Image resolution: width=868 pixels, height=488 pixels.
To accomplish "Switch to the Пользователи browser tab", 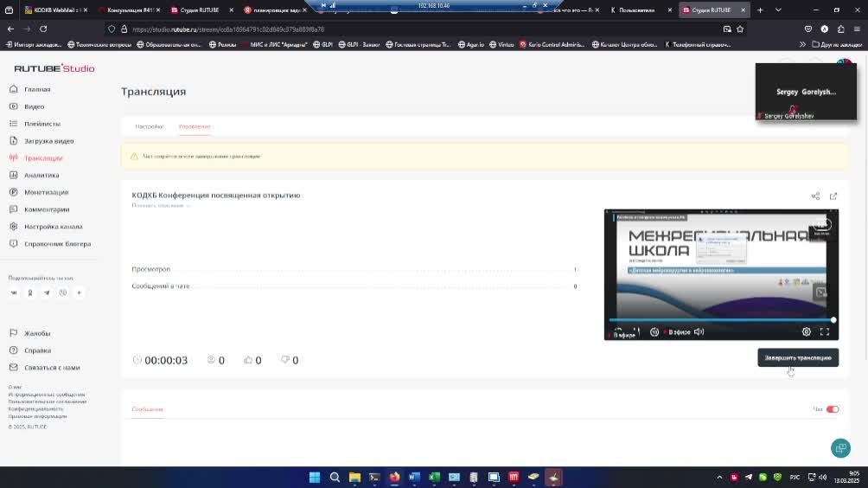I will 641,10.
